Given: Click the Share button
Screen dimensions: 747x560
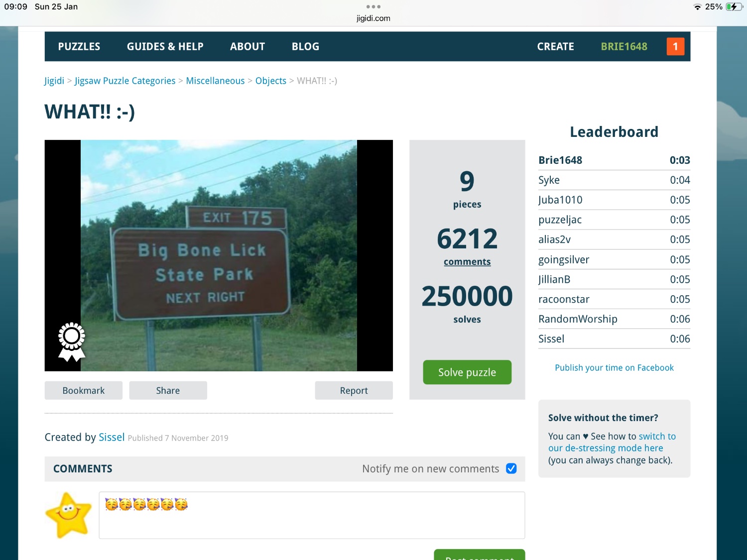Looking at the screenshot, I should click(x=168, y=390).
